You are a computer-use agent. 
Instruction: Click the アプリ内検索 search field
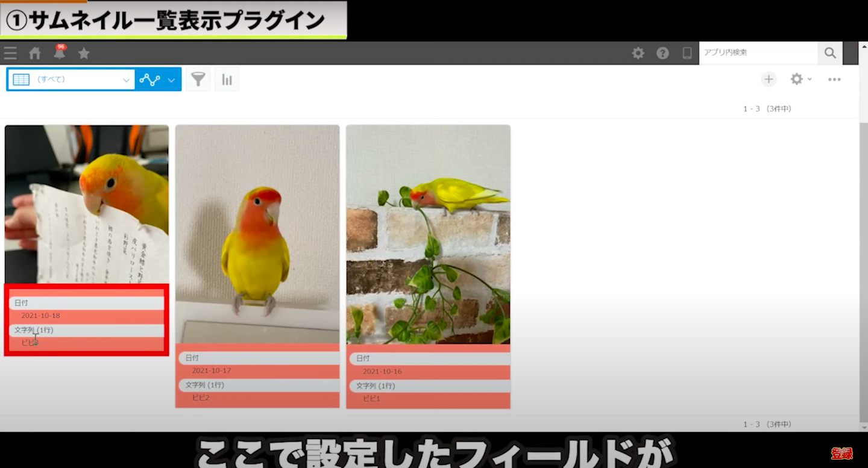click(758, 53)
